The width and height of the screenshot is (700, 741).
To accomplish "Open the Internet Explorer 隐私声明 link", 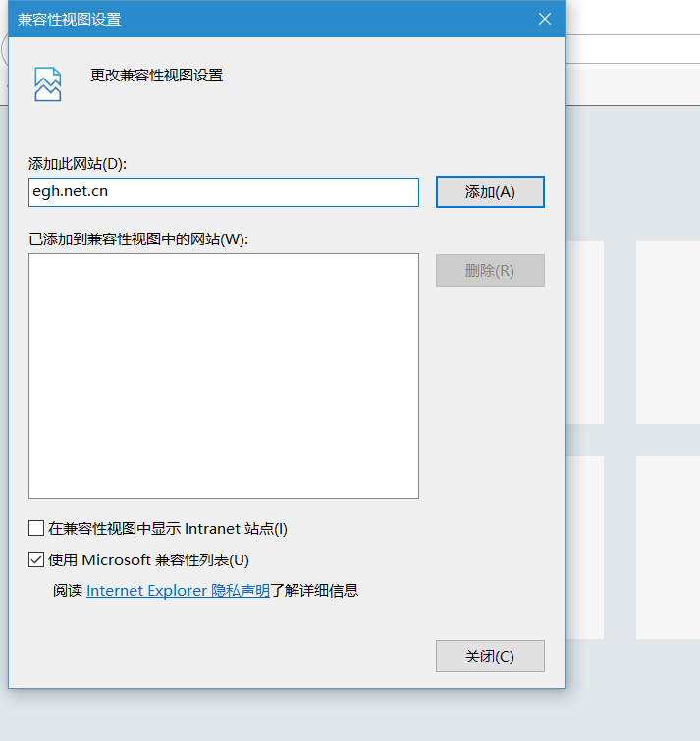I will (178, 591).
